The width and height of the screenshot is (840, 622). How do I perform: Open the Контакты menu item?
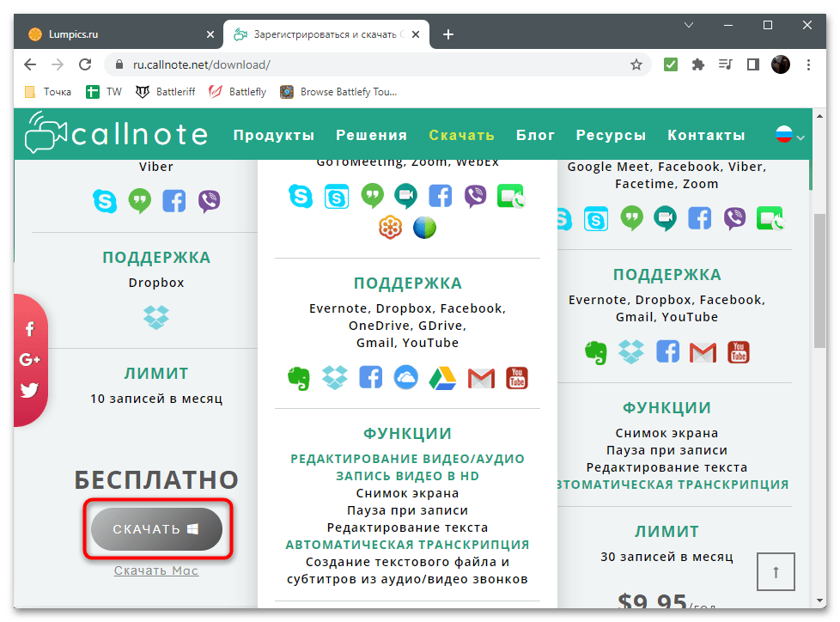[x=706, y=135]
